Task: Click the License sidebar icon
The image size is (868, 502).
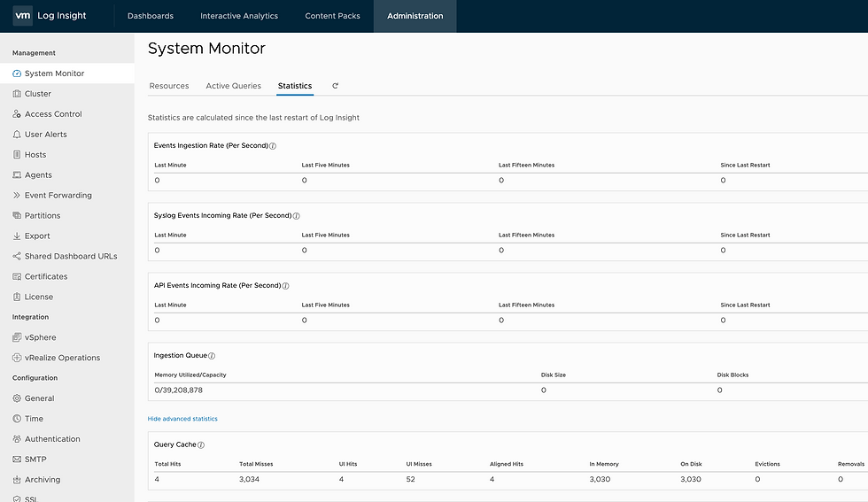Action: [17, 297]
